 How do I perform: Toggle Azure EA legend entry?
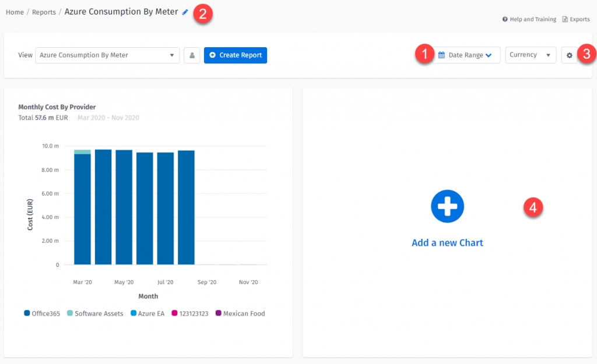148,313
